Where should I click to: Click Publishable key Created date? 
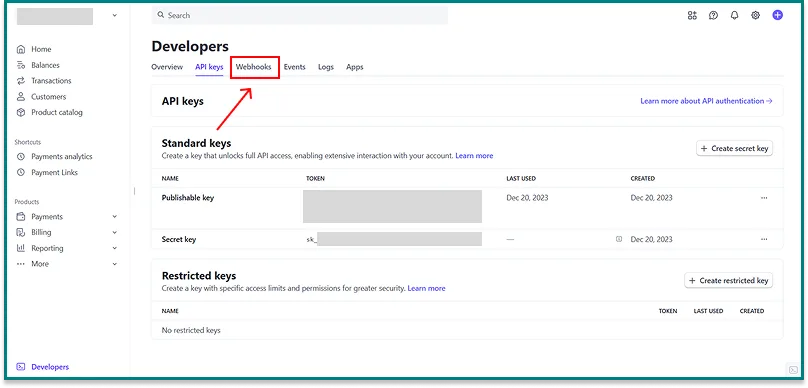click(x=651, y=198)
